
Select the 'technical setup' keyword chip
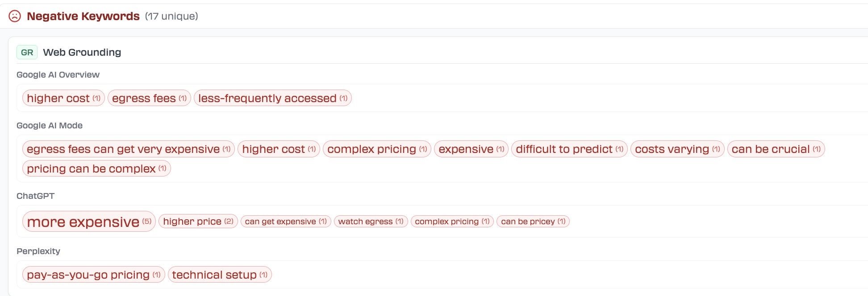[x=219, y=275]
